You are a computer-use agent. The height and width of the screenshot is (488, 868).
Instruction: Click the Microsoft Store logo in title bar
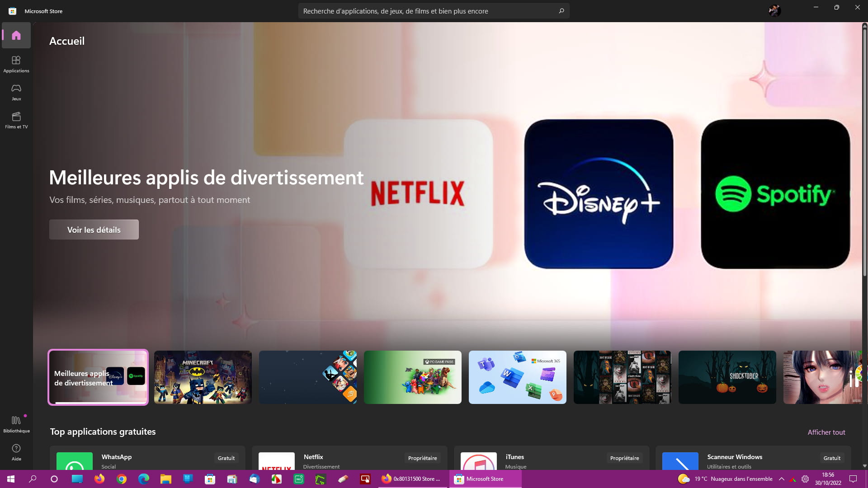click(x=13, y=11)
